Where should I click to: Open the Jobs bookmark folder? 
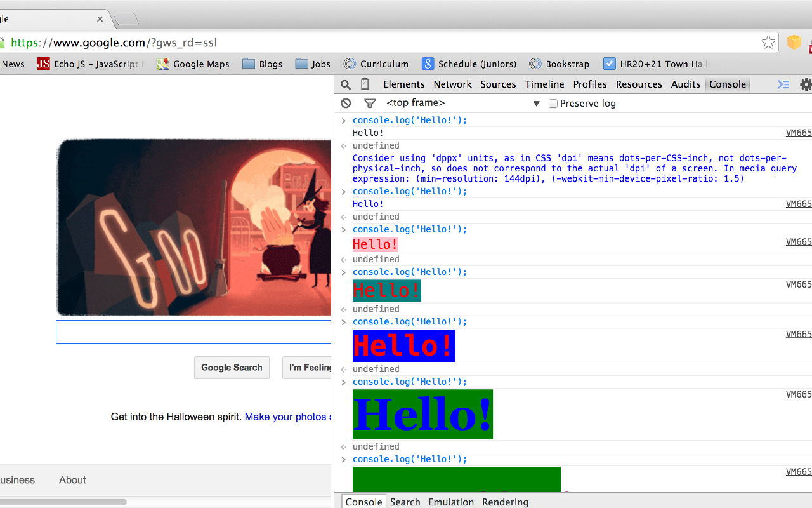coord(313,63)
